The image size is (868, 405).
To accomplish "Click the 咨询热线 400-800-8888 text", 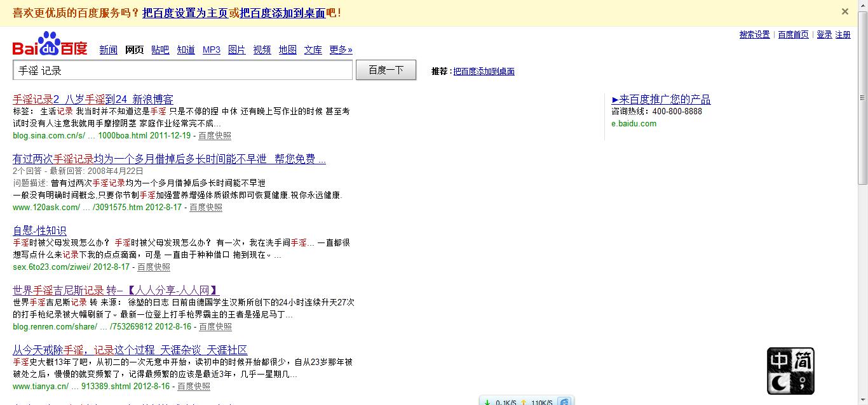I will coord(656,111).
